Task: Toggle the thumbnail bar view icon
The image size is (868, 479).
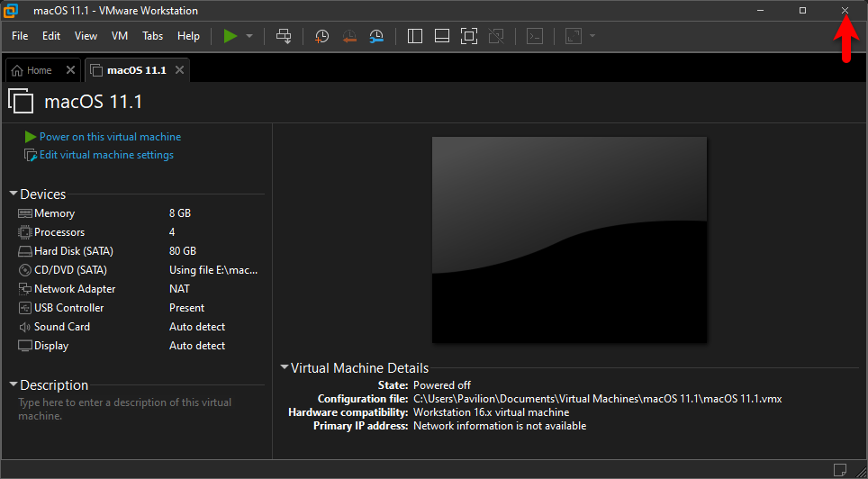Action: point(442,36)
